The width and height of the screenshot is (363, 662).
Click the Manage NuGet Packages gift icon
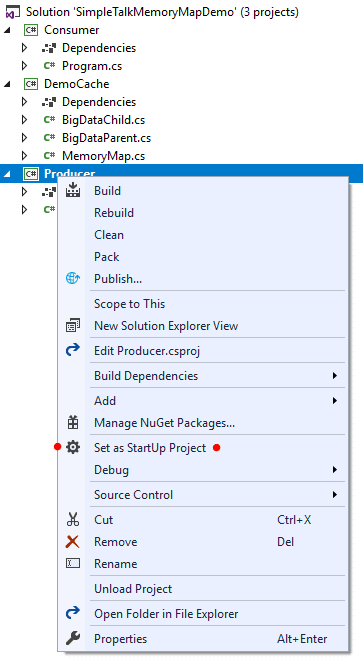(73, 423)
